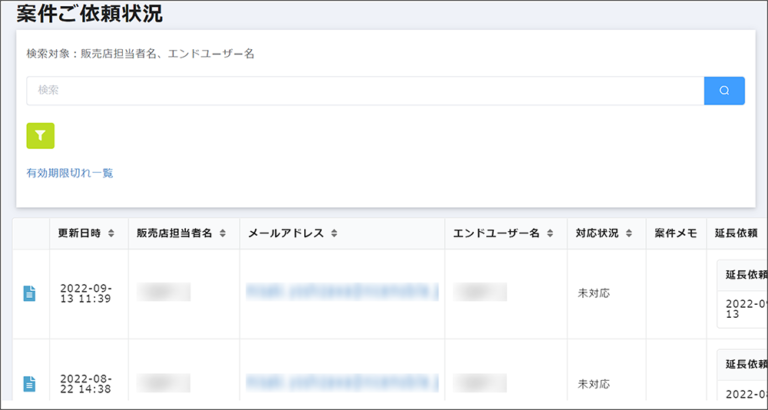The height and width of the screenshot is (410, 768).
Task: Click 未対応 status in the 2022-08-22 row
Action: [x=593, y=383]
